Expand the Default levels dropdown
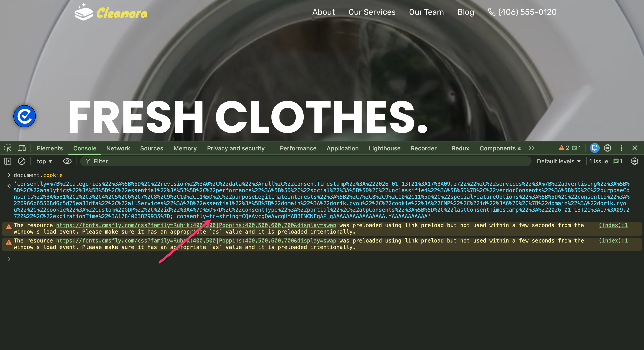The image size is (644, 350). [559, 161]
